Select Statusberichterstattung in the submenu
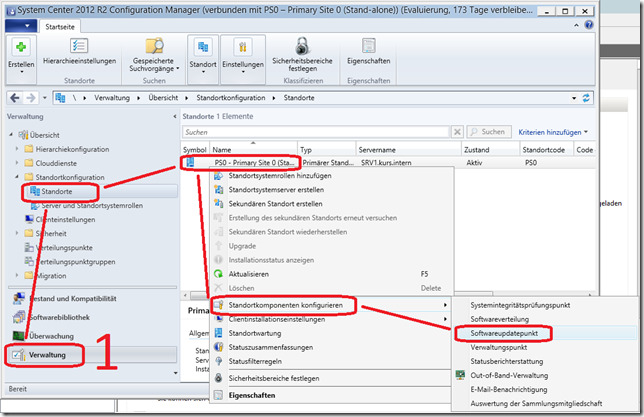Image resolution: width=644 pixels, height=417 pixels. click(x=506, y=361)
